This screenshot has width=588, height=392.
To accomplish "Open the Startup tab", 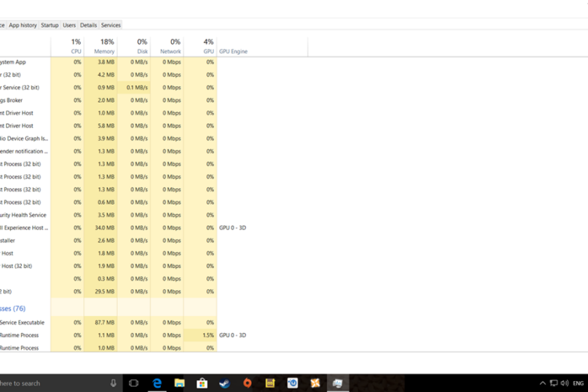I will click(49, 25).
